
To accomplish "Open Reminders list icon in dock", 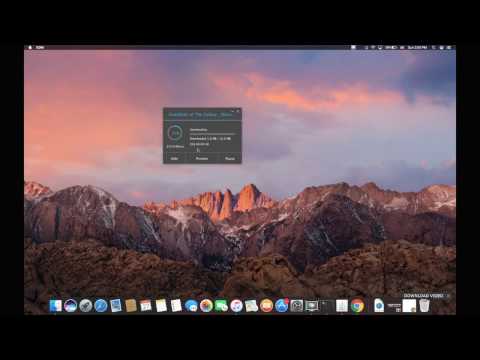I will (x=176, y=306).
